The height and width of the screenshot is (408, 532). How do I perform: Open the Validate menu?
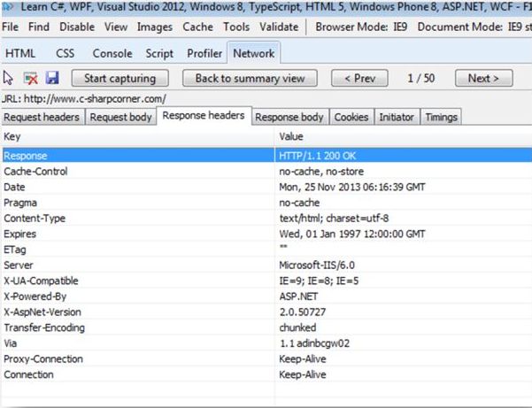click(279, 27)
